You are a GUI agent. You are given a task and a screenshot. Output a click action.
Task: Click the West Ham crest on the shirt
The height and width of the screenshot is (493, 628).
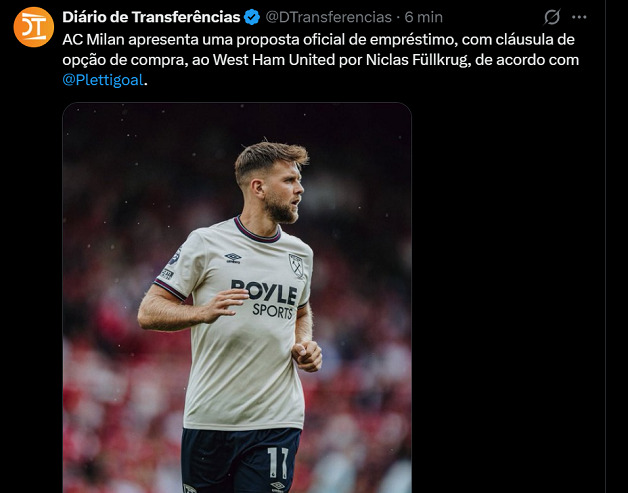pos(296,266)
